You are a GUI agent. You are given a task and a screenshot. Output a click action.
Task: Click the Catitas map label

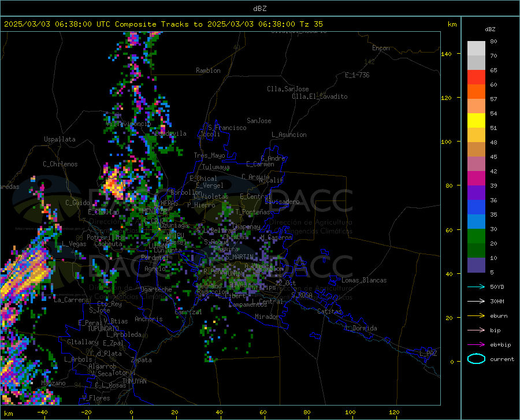[x=329, y=311]
